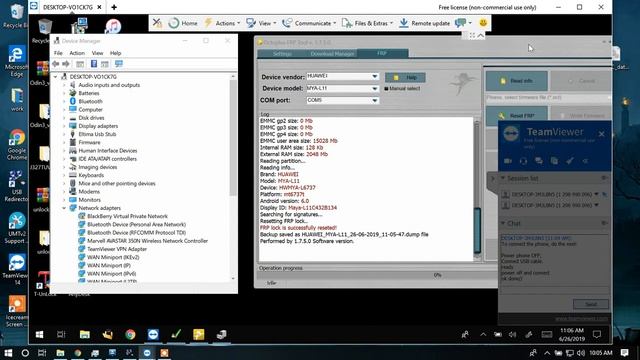This screenshot has height=360, width=640.
Task: Click scan for hardware changes monitor icon
Action: point(119,64)
